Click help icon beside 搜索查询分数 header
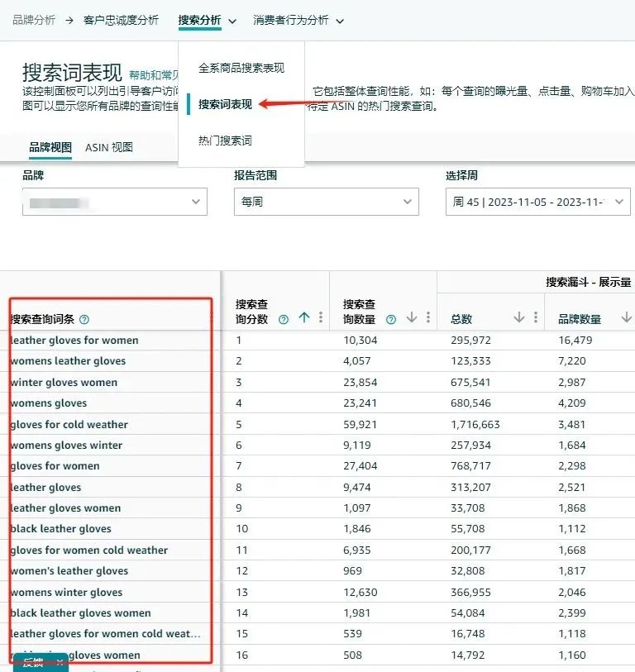Image resolution: width=635 pixels, height=672 pixels. click(x=284, y=319)
